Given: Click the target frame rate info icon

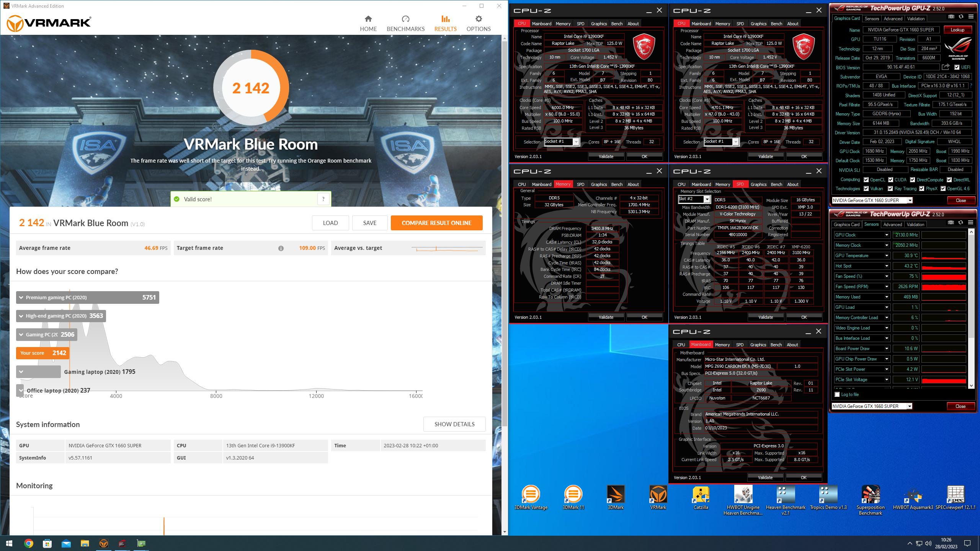Looking at the screenshot, I should [281, 248].
